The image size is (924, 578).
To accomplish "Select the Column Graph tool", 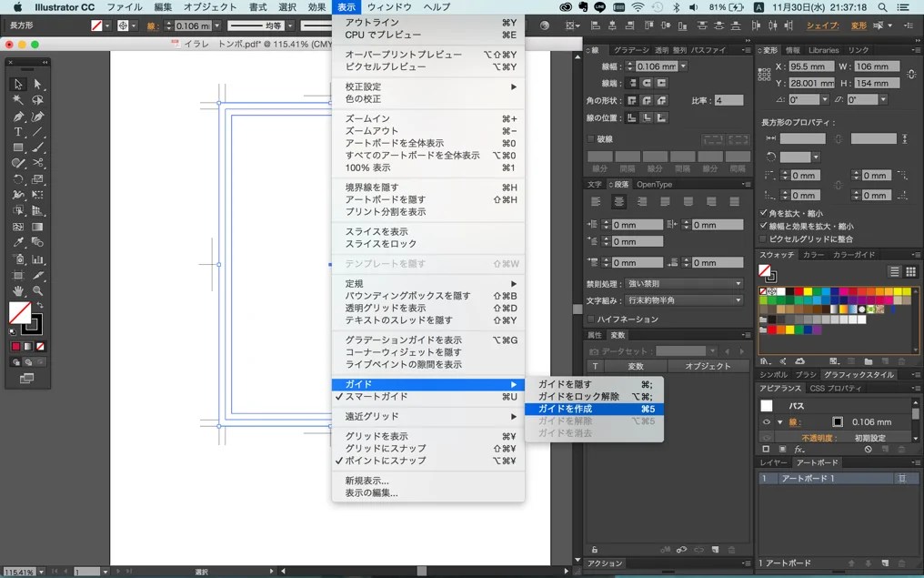I will (37, 259).
